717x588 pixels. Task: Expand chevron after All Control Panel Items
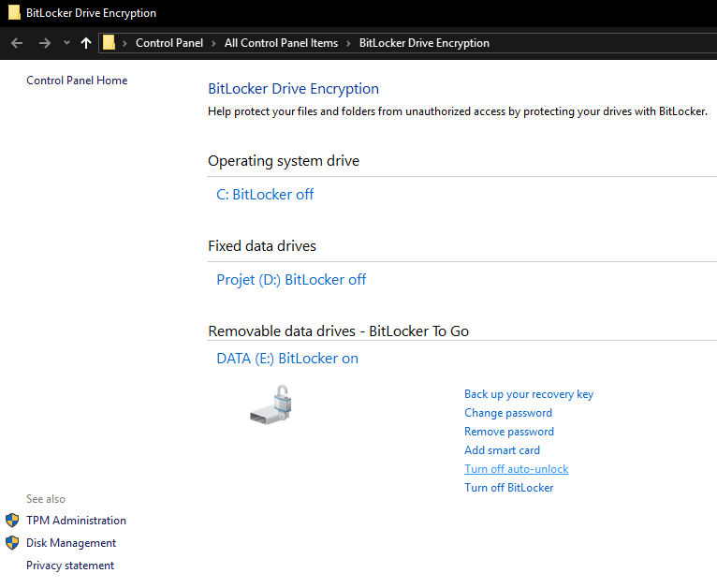(348, 43)
